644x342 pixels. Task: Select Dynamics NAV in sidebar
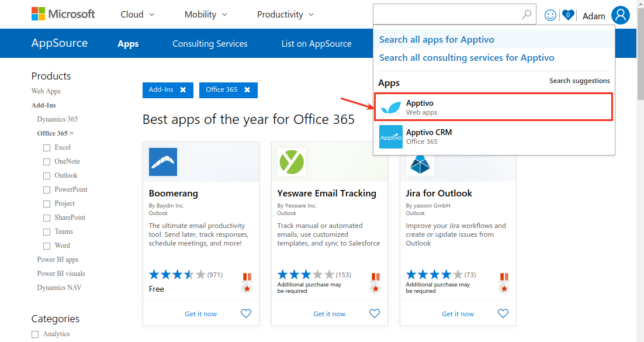pyautogui.click(x=59, y=288)
